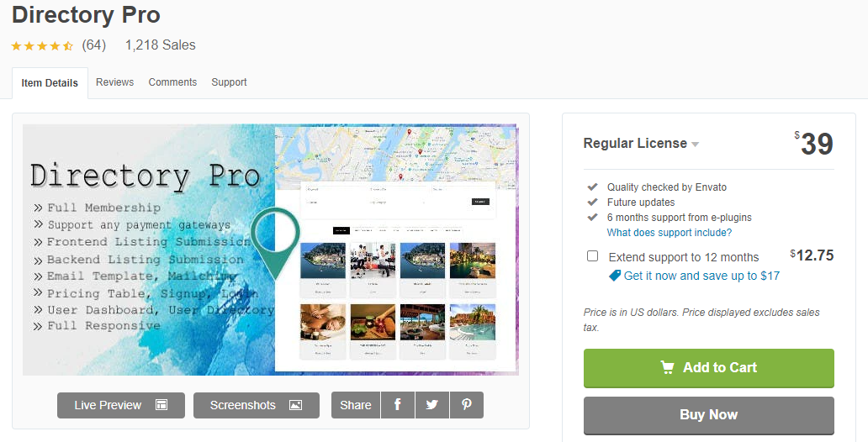
Task: Click the Live Preview window icon
Action: 161,405
